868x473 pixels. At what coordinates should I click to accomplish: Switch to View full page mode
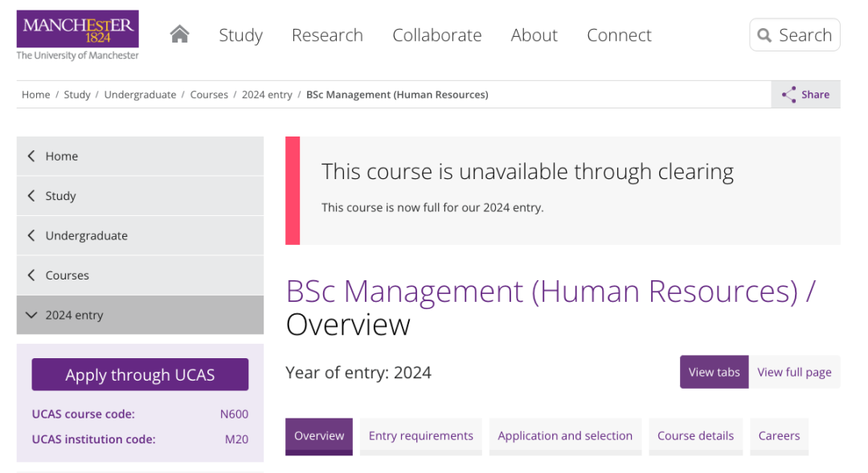794,372
